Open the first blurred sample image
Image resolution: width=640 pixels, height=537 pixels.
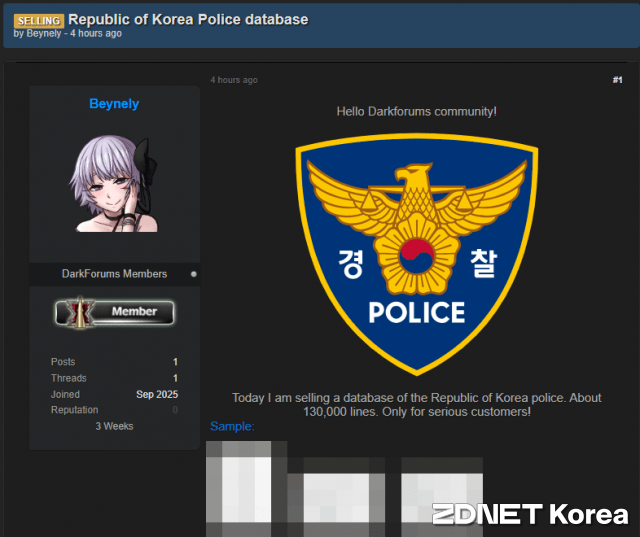(246, 488)
